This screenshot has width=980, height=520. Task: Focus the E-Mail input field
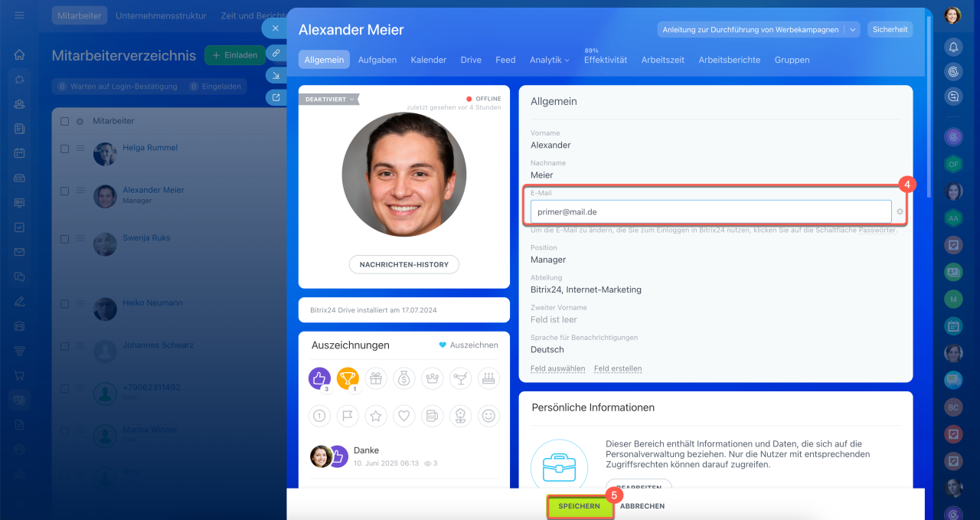[710, 211]
